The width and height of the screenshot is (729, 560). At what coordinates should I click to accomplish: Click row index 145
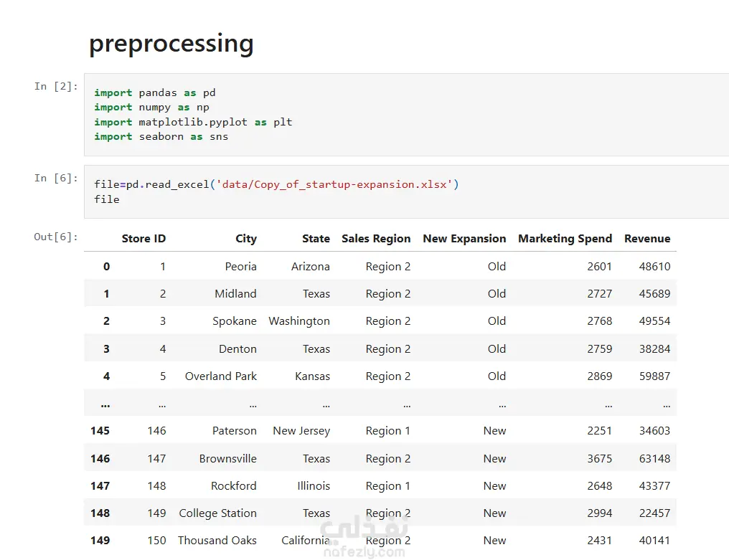(100, 431)
